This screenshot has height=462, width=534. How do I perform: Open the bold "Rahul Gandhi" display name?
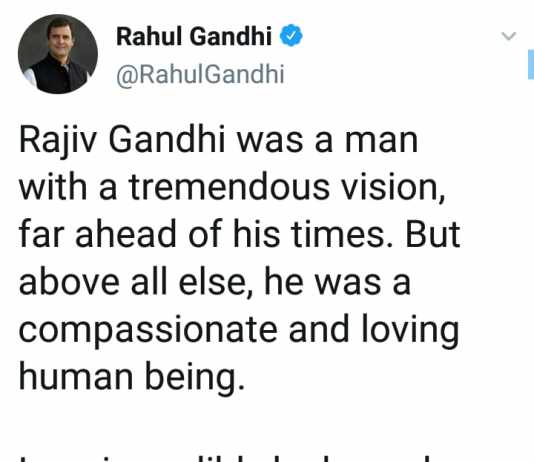[x=194, y=36]
